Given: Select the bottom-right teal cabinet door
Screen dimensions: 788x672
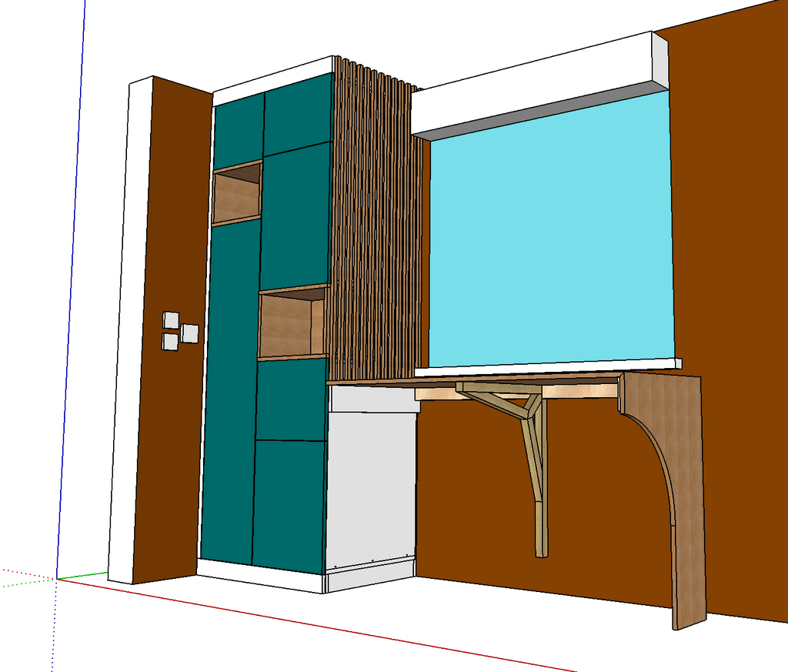Looking at the screenshot, I should point(289,507).
